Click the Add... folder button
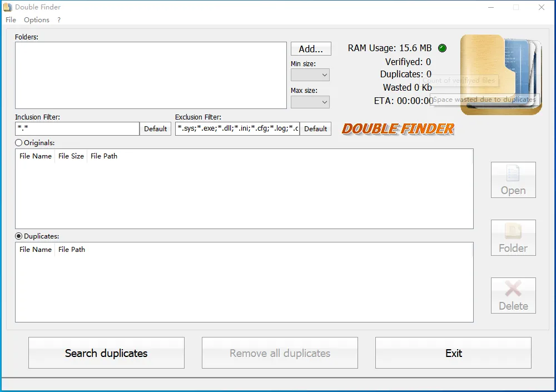 click(x=311, y=48)
